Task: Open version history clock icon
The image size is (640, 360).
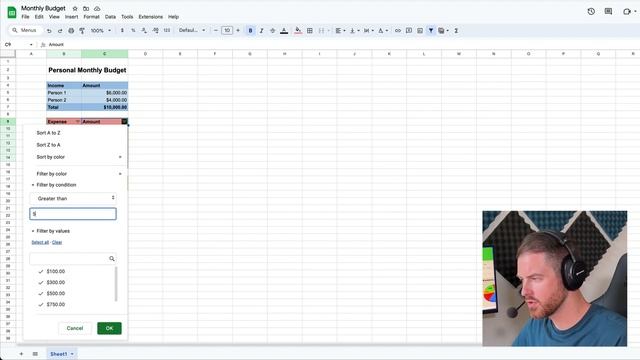Action: pyautogui.click(x=591, y=11)
